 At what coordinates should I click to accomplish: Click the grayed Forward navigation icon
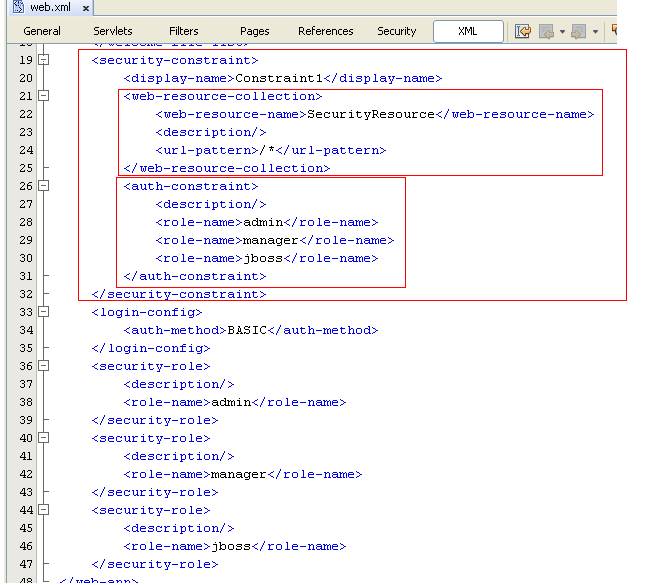(x=579, y=32)
